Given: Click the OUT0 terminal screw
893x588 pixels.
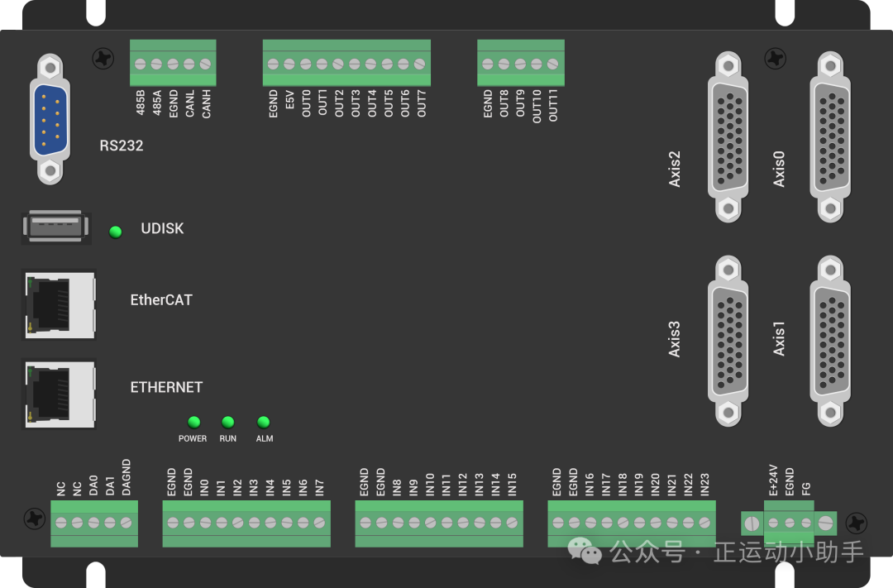Looking at the screenshot, I should 306,65.
